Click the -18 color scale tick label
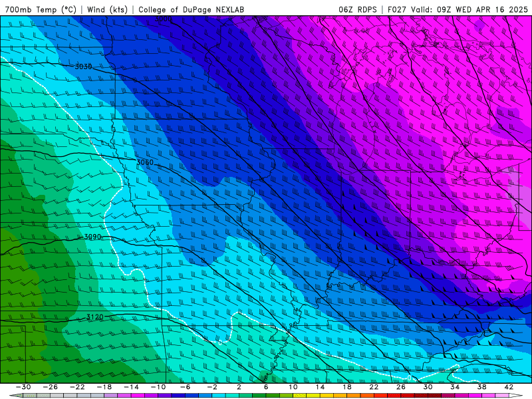Viewport: 532px width, 399px height. [104, 387]
